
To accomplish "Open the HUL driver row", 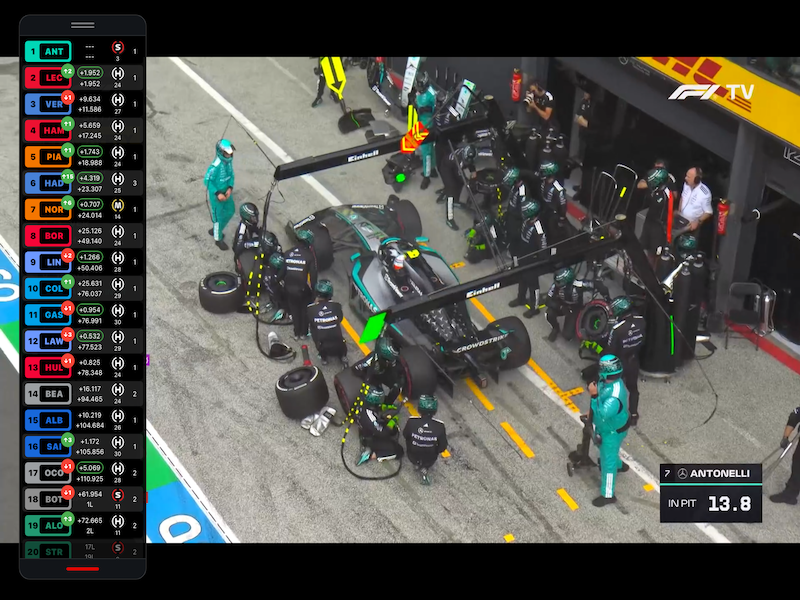I will tap(83, 367).
